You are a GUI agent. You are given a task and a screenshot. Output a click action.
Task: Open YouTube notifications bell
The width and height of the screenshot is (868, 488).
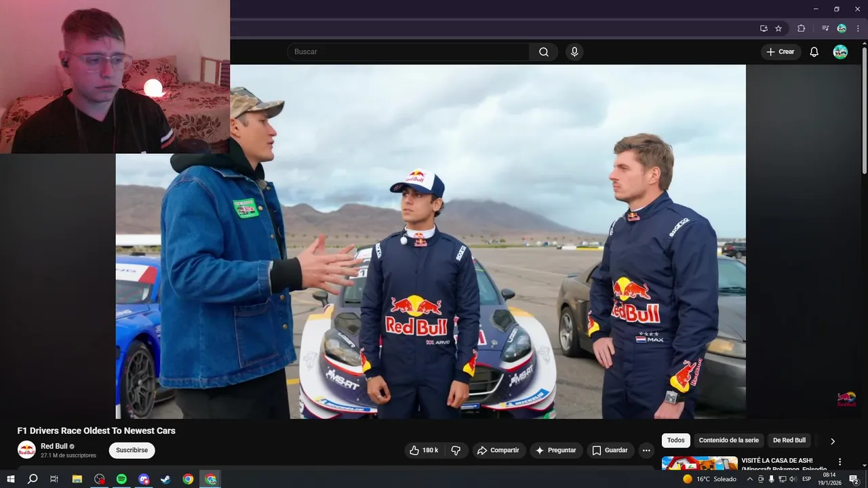coord(814,52)
